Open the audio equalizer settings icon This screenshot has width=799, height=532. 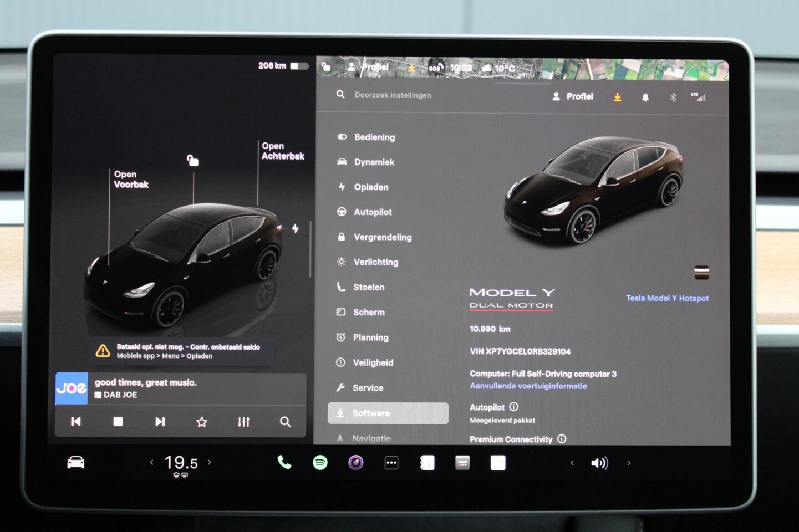click(243, 422)
